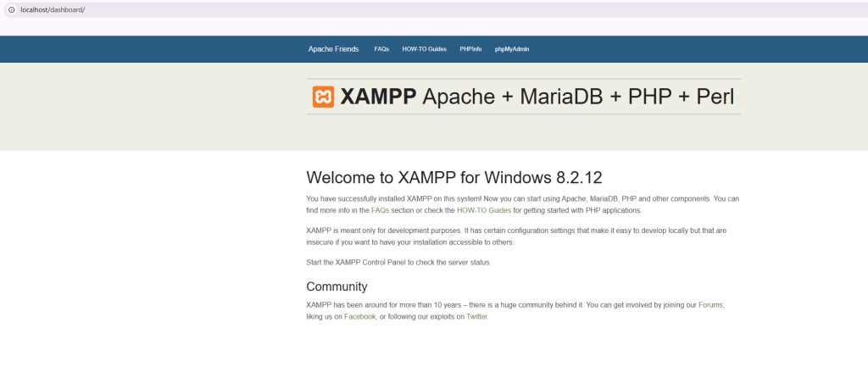868x367 pixels.
Task: Click the orange XAMPP logo icon
Action: coord(323,97)
